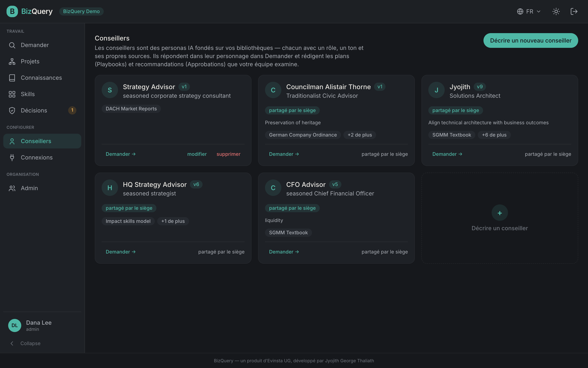Click Demander on Jyojith card

(447, 154)
